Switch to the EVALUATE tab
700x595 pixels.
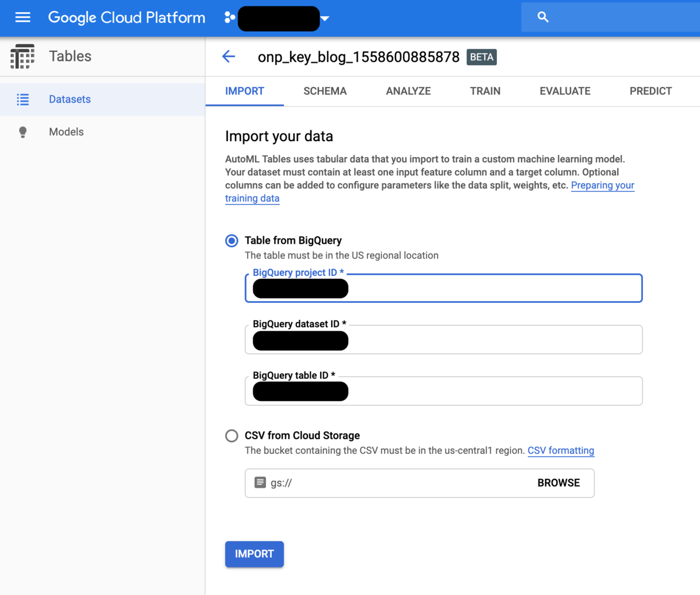coord(565,91)
